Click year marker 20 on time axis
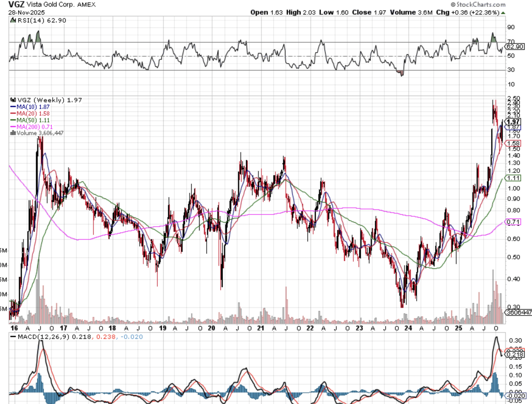The height and width of the screenshot is (404, 532). [x=211, y=328]
